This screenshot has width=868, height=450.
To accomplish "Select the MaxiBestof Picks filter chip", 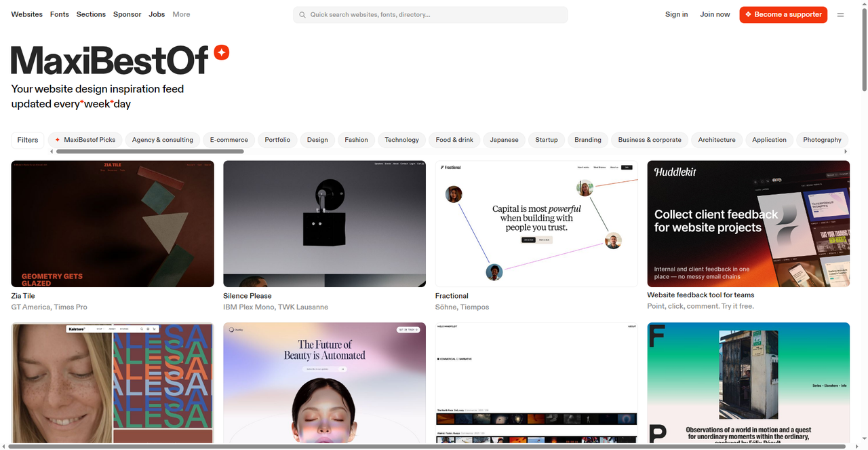I will click(85, 140).
